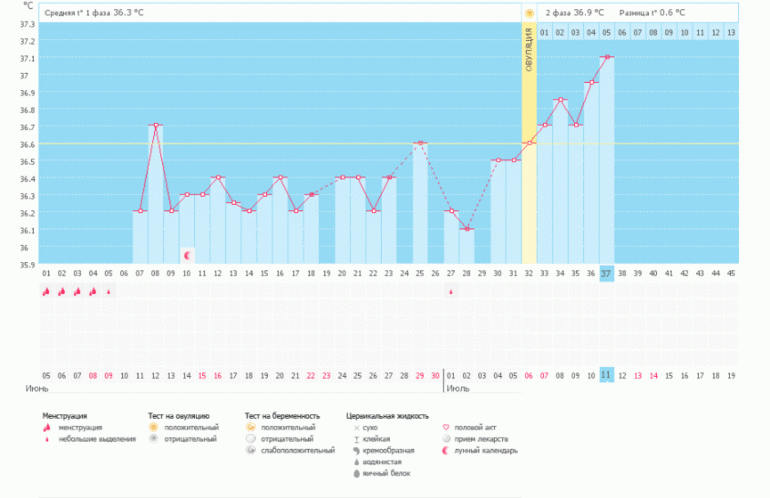
Task: Click the light discharge icon on cycle day 05
Action: click(109, 291)
